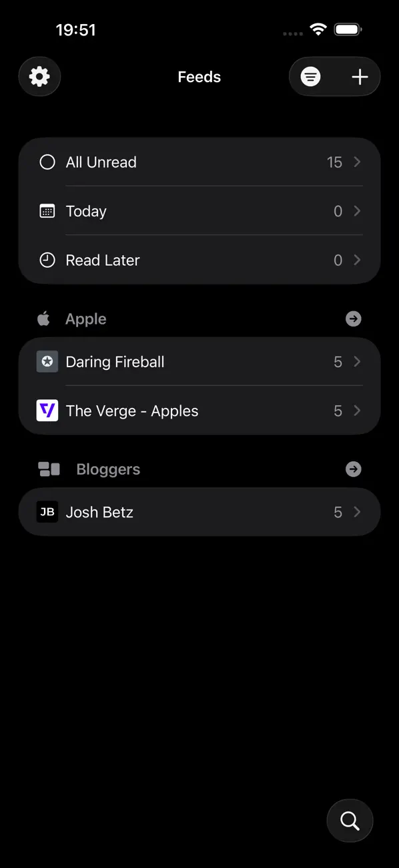
Task: Click the Bloggers group label
Action: tap(108, 469)
